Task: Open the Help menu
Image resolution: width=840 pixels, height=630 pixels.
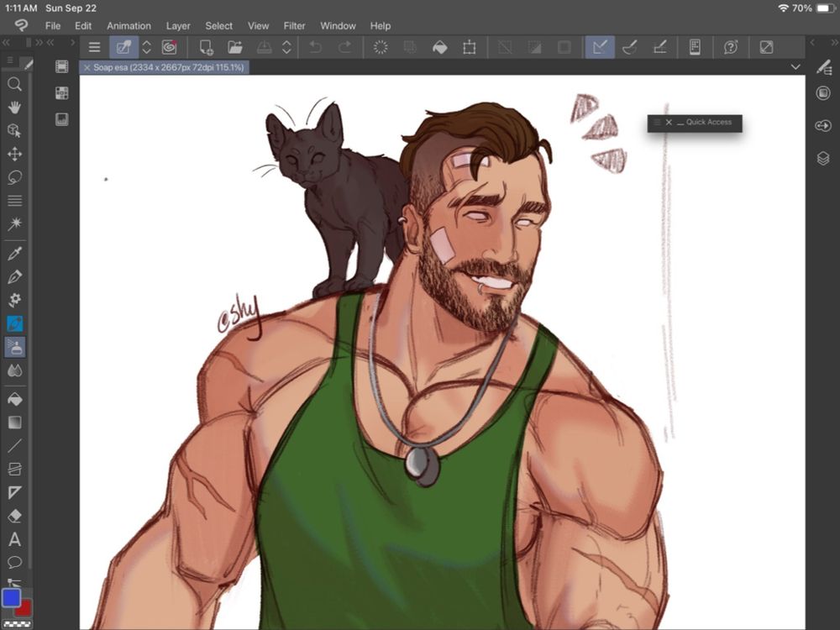Action: pyautogui.click(x=381, y=26)
